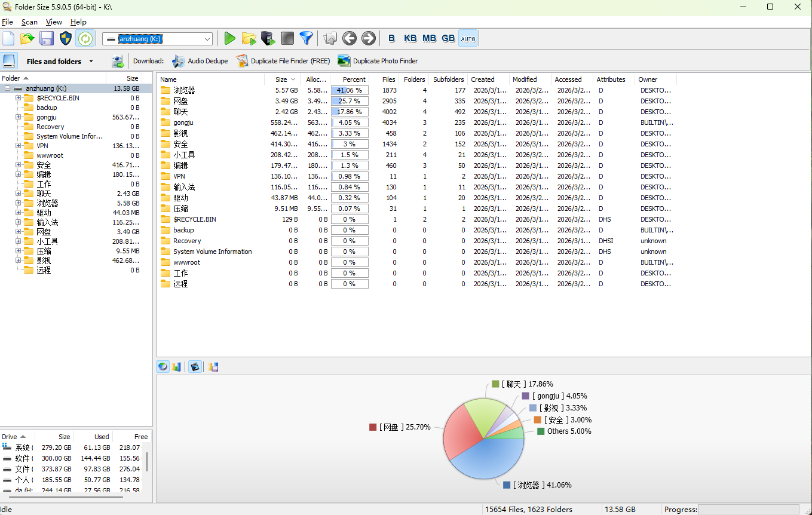Open the View menu
The height and width of the screenshot is (515, 812).
[54, 22]
